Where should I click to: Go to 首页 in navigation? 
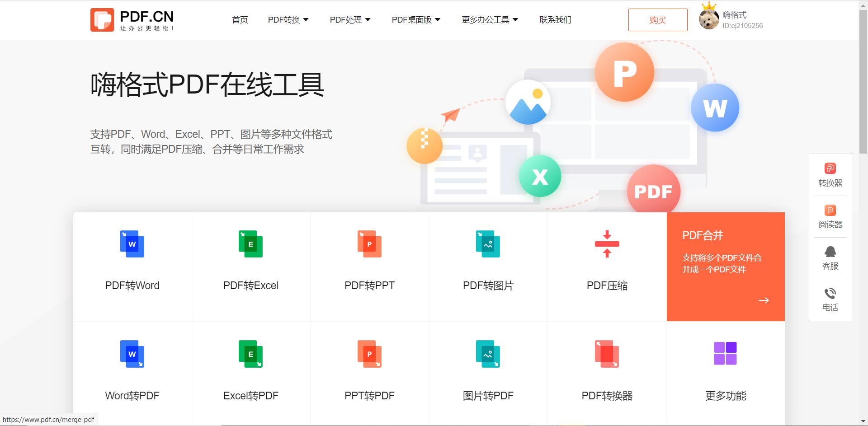coord(240,20)
